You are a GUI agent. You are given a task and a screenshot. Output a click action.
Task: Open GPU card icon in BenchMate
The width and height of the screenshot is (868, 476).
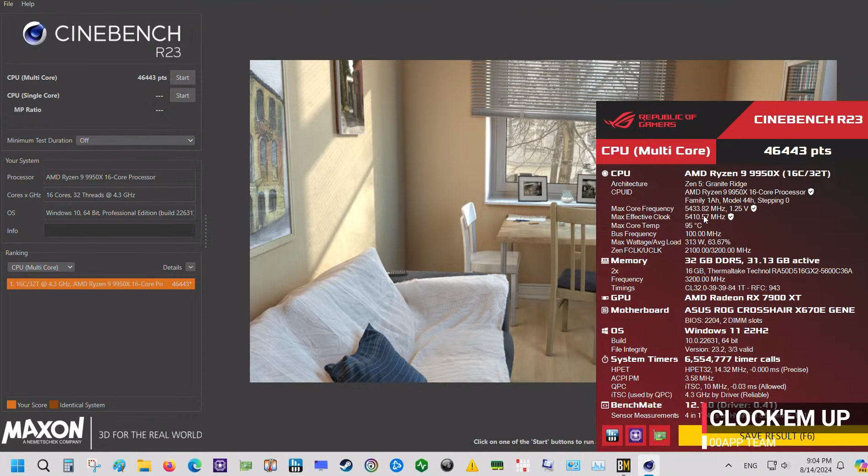point(660,436)
